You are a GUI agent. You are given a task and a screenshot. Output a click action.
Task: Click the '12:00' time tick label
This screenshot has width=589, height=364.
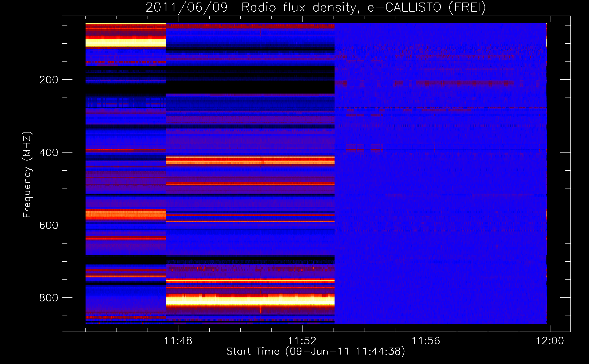coord(550,341)
